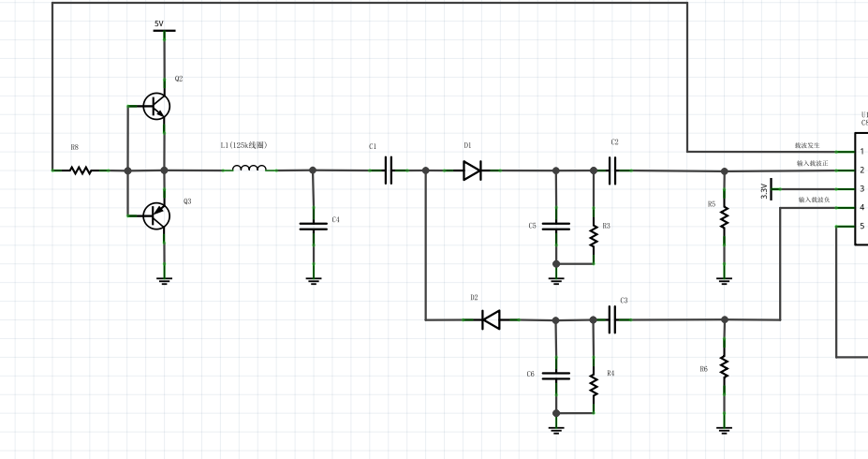The image size is (868, 459).
Task: Select the 3.3V power bar symbol
Action: 772,189
